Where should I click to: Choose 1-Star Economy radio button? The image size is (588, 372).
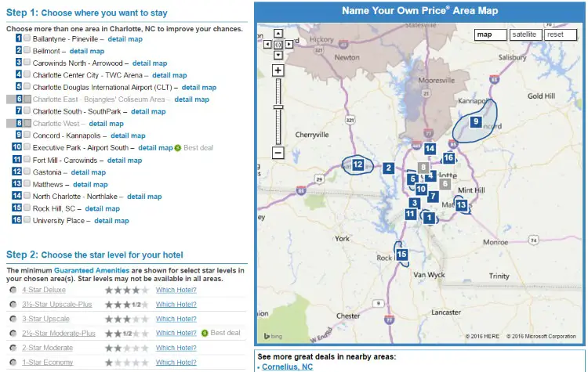[13, 363]
